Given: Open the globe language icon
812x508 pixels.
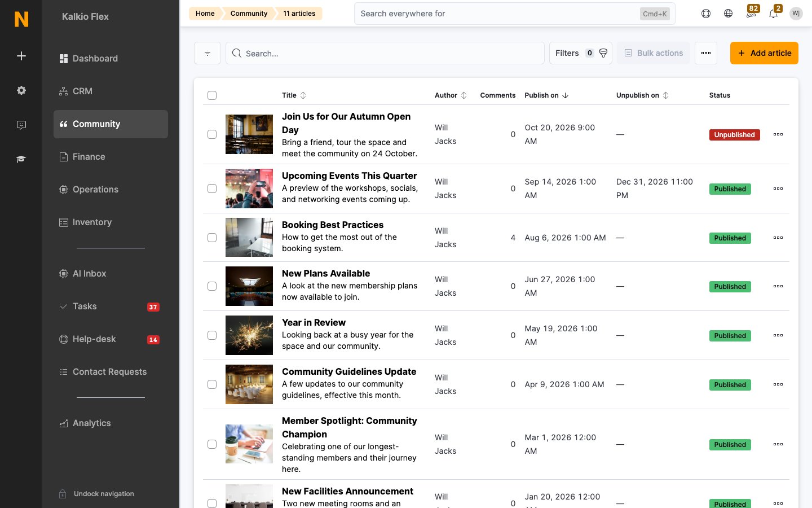Looking at the screenshot, I should pyautogui.click(x=729, y=14).
